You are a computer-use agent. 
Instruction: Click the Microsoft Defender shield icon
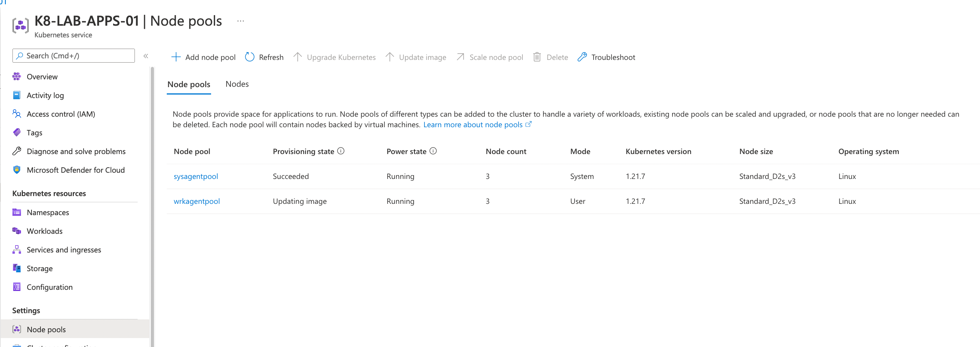[x=17, y=170]
